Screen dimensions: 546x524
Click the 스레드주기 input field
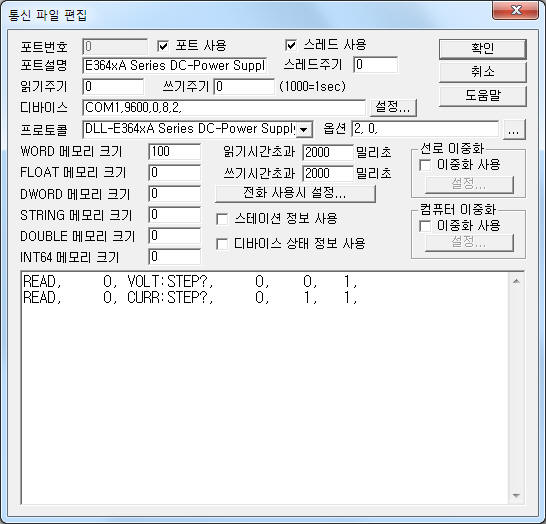point(376,65)
